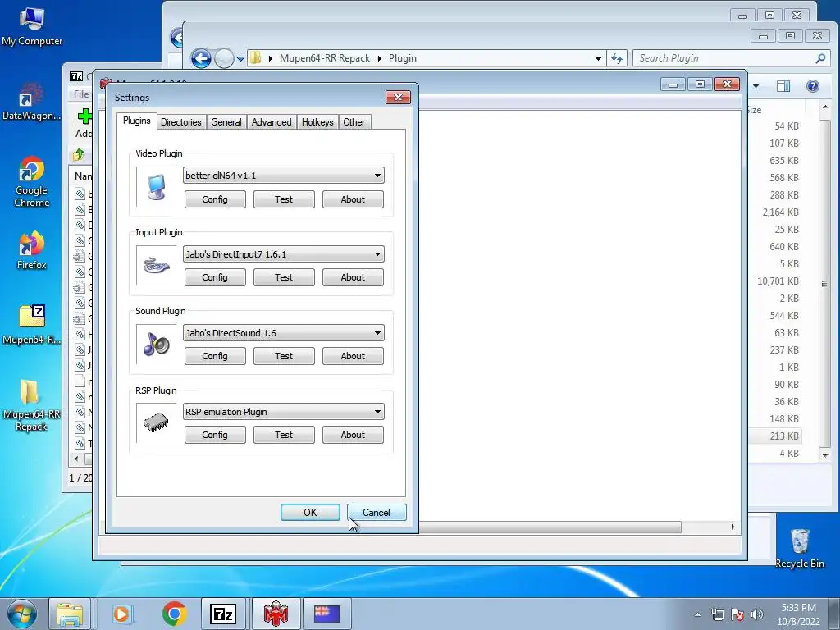840x630 pixels.
Task: Click Config for the Sound Plugin
Action: (x=215, y=356)
